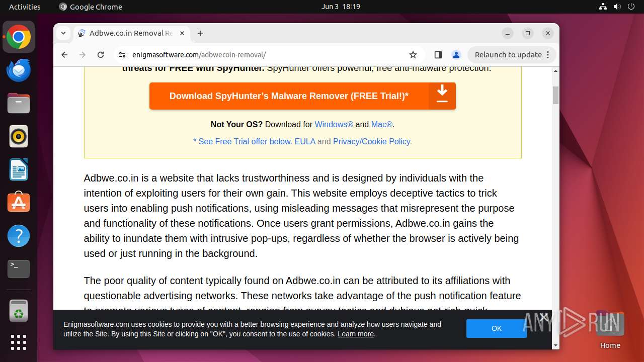The height and width of the screenshot is (362, 644).
Task: Open the Trash dock icon
Action: pos(19,311)
